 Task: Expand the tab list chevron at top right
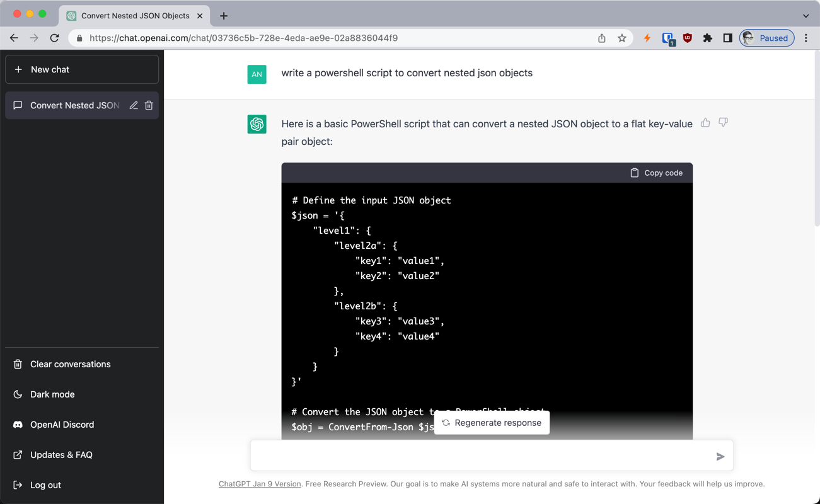click(807, 15)
